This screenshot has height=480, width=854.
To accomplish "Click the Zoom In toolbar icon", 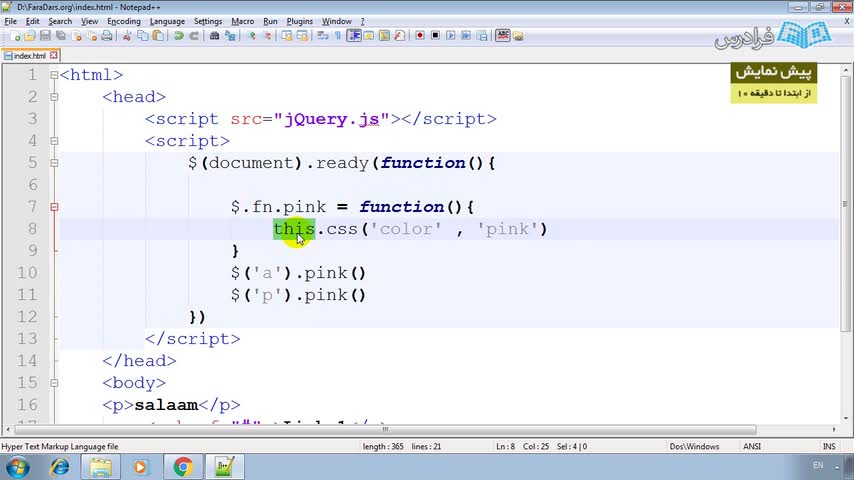I will (x=252, y=36).
